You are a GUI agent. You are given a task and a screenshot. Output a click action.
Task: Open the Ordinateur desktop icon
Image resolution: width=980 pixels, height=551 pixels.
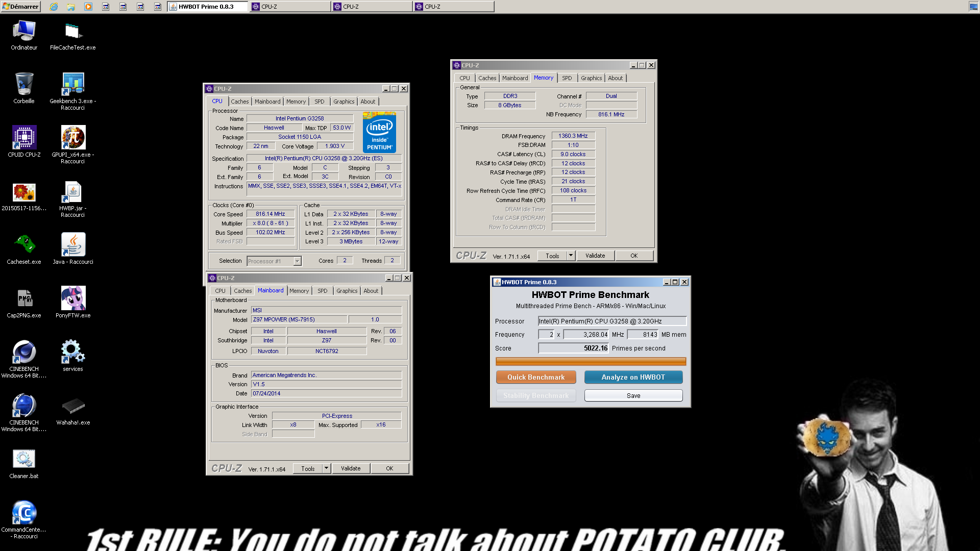(x=24, y=36)
